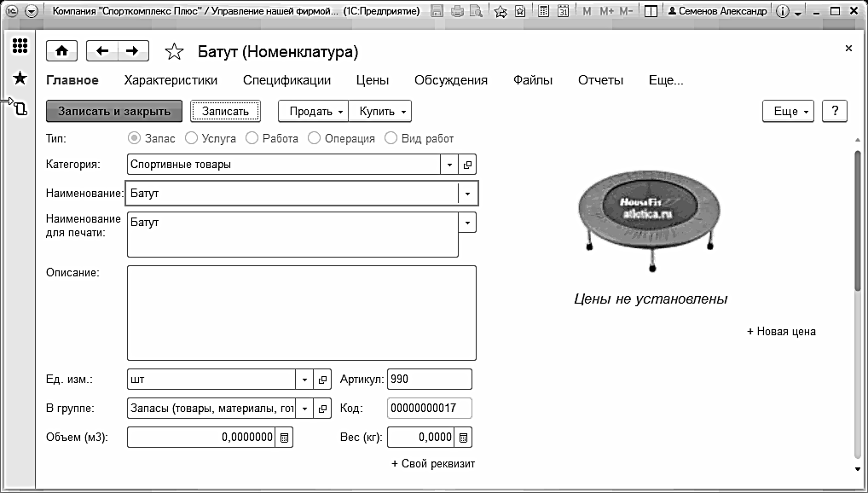The height and width of the screenshot is (493, 868).
Task: Open print preview icon in title bar
Action: (476, 11)
